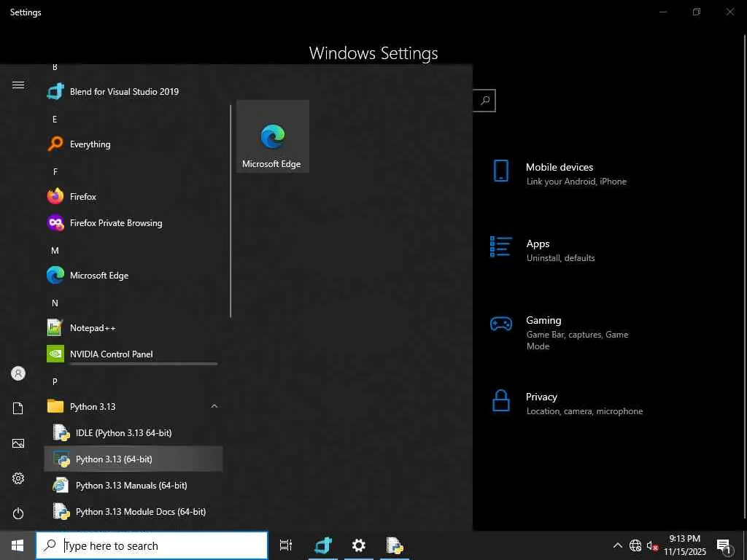This screenshot has width=747, height=560.
Task: Launch IDLE (Python 3.13 64-bit)
Action: coord(133,433)
